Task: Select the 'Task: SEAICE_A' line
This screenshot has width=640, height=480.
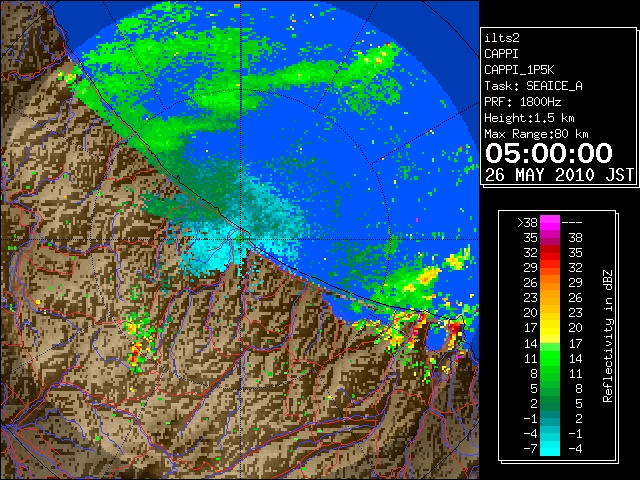Action: tap(533, 86)
